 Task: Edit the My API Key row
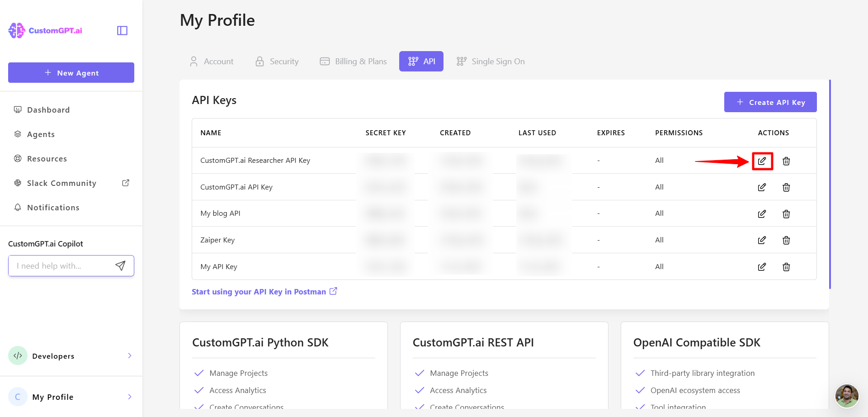pyautogui.click(x=762, y=267)
